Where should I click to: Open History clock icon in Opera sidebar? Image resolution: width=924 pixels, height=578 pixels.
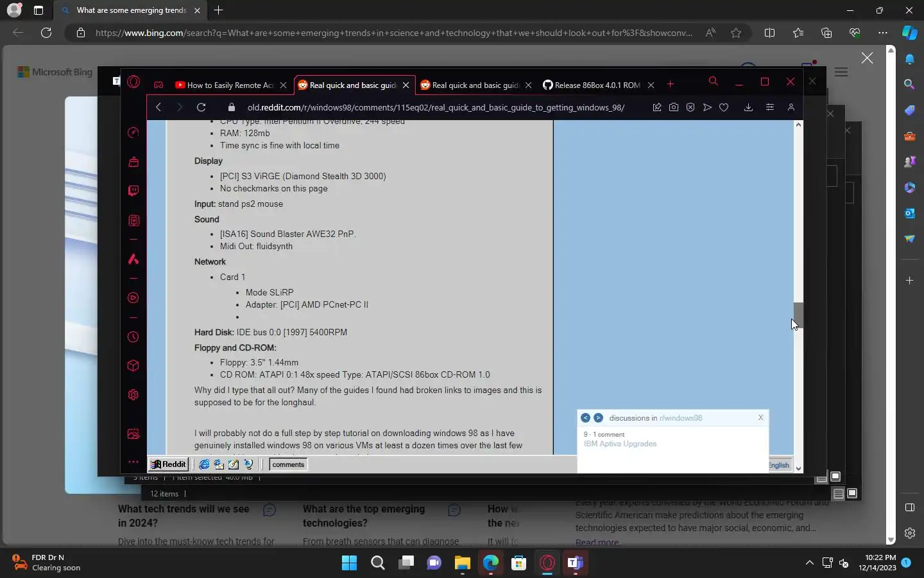point(133,337)
